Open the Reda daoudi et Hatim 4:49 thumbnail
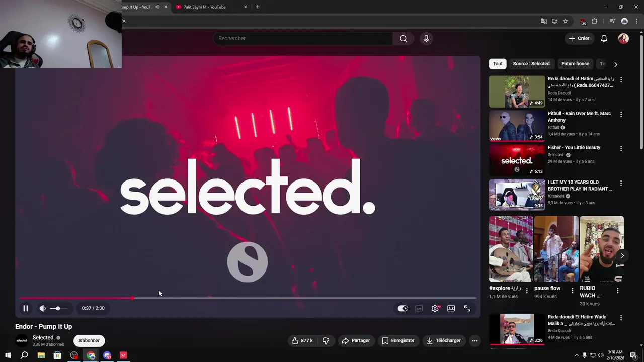The height and width of the screenshot is (362, 644). [x=517, y=92]
